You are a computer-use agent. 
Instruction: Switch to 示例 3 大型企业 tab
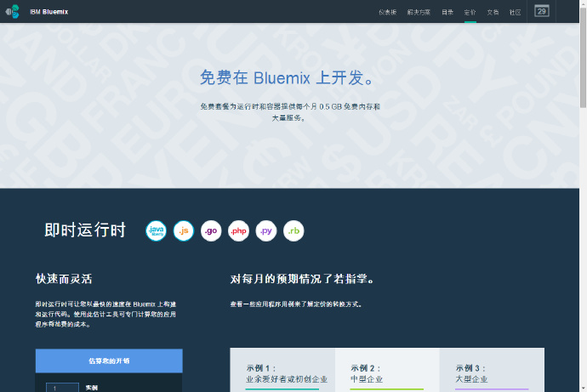click(x=492, y=370)
